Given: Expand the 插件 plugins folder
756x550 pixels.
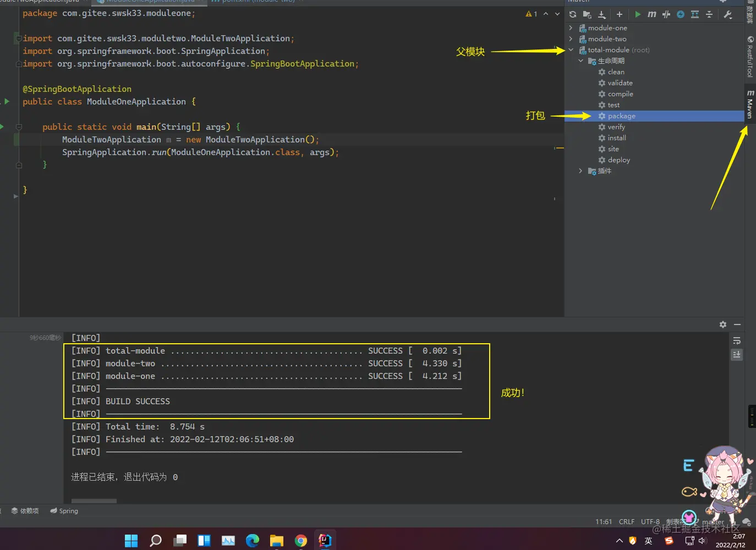Looking at the screenshot, I should coord(580,170).
